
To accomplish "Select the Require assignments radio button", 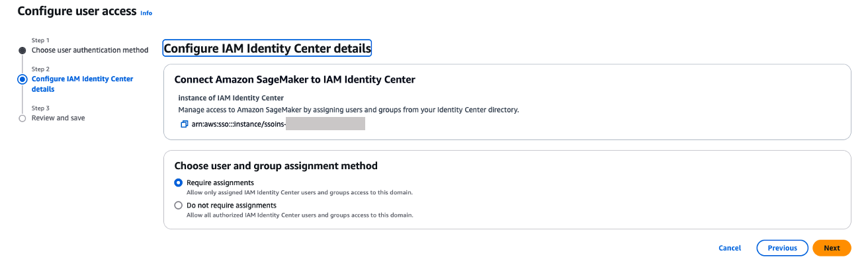I will click(x=178, y=182).
